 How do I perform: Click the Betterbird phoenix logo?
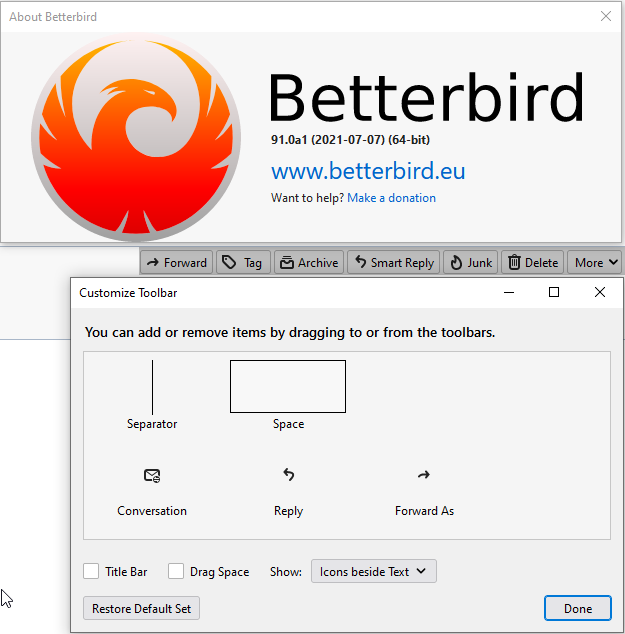click(136, 137)
